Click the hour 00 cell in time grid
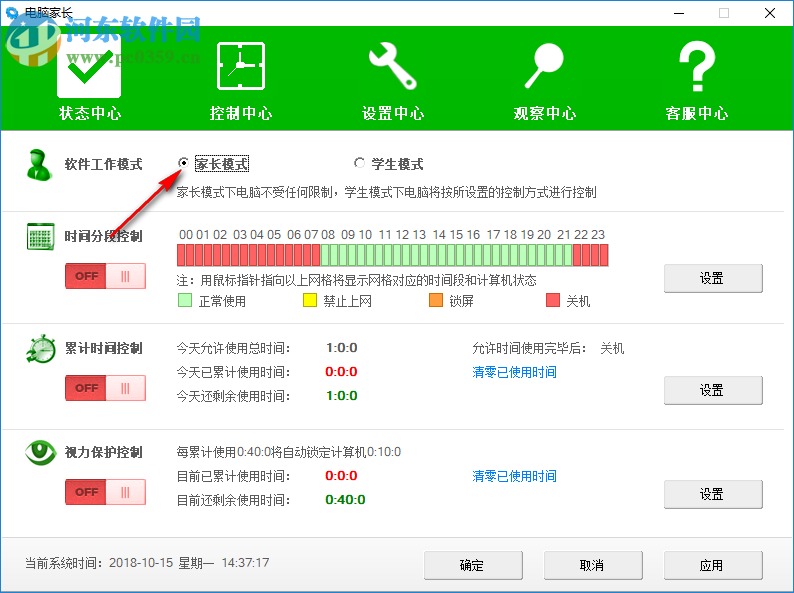794x593 pixels. tap(186, 255)
